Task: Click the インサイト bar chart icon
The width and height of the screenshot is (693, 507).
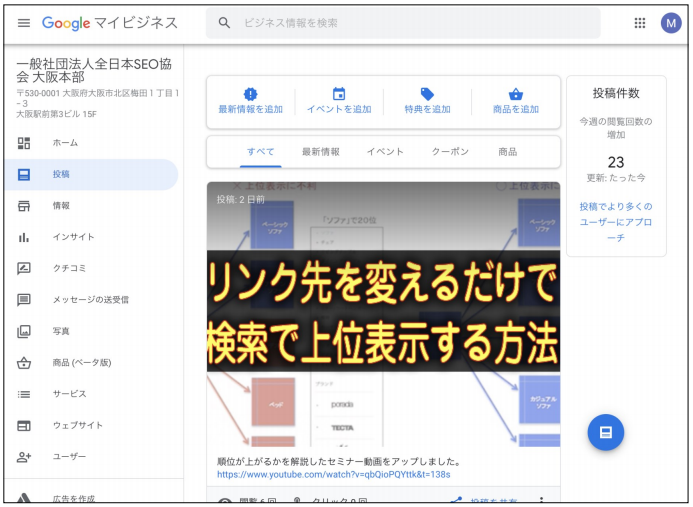Action: point(24,237)
